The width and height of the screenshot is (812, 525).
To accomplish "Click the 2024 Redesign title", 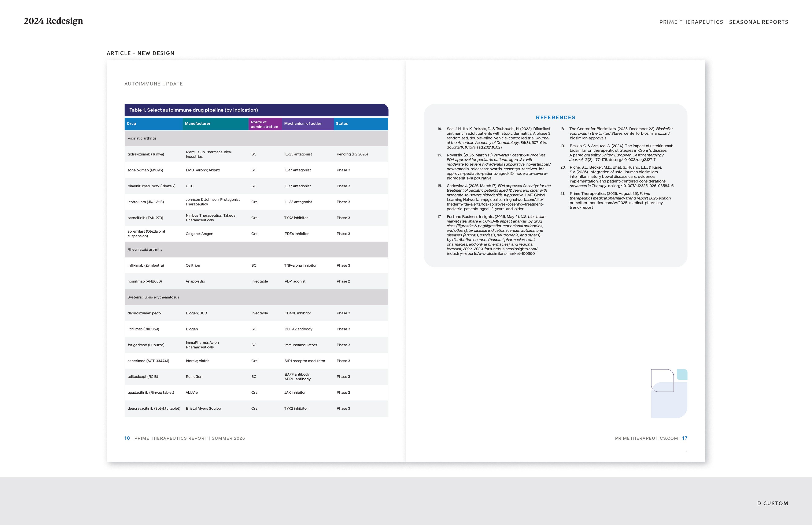I will coord(53,21).
